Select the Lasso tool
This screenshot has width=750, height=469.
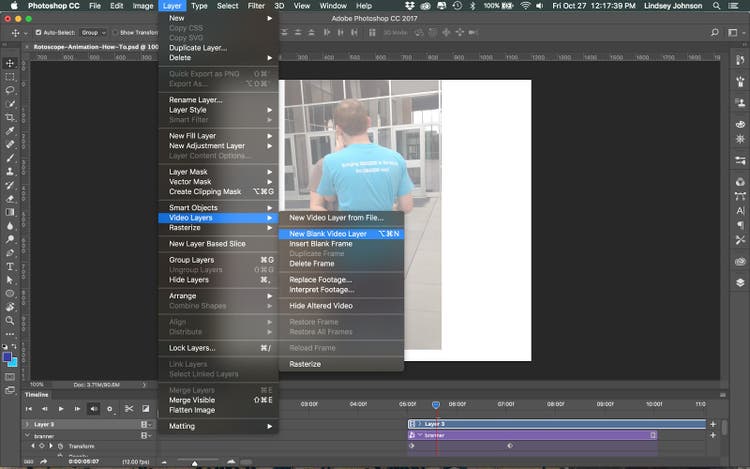pyautogui.click(x=10, y=90)
